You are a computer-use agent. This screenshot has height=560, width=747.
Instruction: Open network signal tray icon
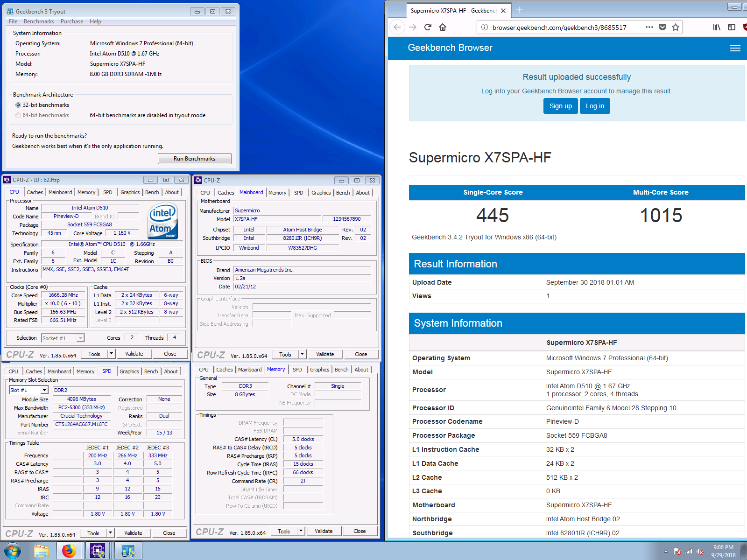coord(689,551)
